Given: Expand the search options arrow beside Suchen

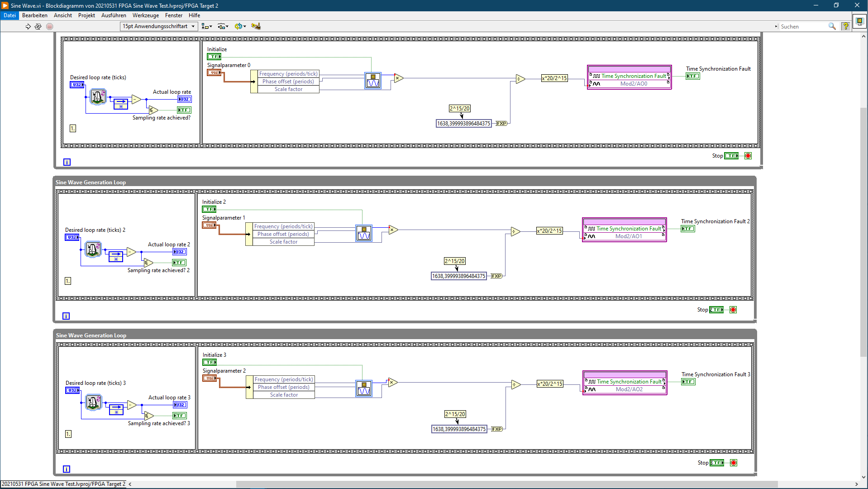Looking at the screenshot, I should coord(776,27).
